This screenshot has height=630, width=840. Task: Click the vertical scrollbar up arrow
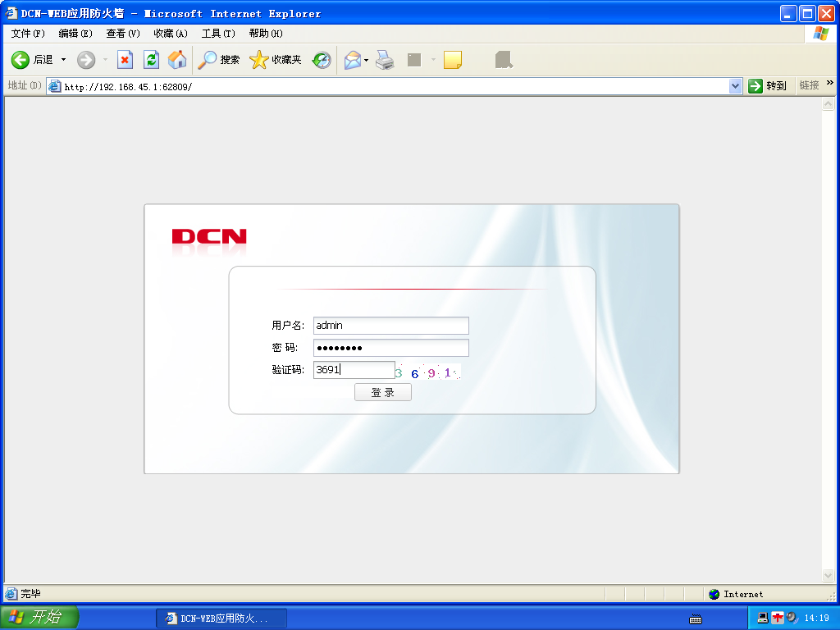[829, 104]
